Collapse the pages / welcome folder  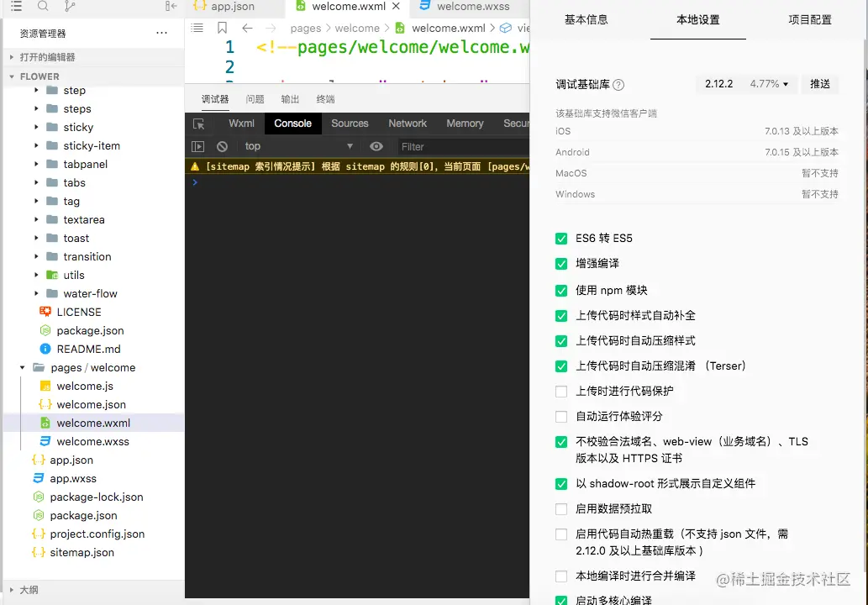point(93,367)
